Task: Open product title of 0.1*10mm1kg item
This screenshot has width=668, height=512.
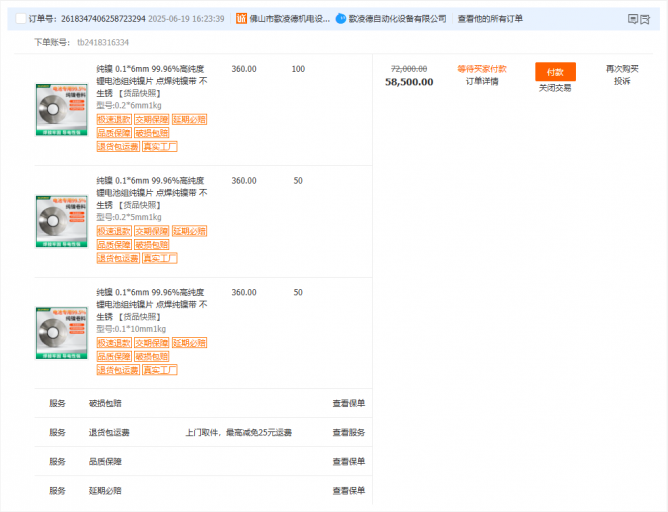Action: [x=152, y=304]
